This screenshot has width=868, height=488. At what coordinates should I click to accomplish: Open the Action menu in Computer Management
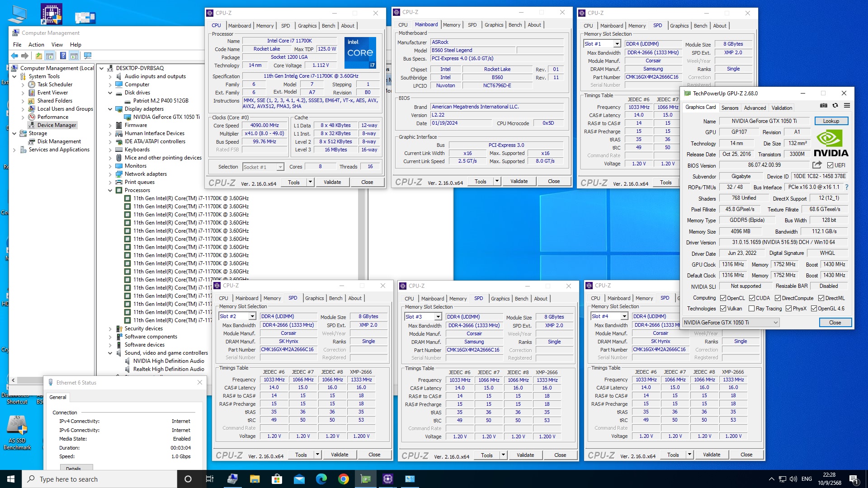pos(36,45)
